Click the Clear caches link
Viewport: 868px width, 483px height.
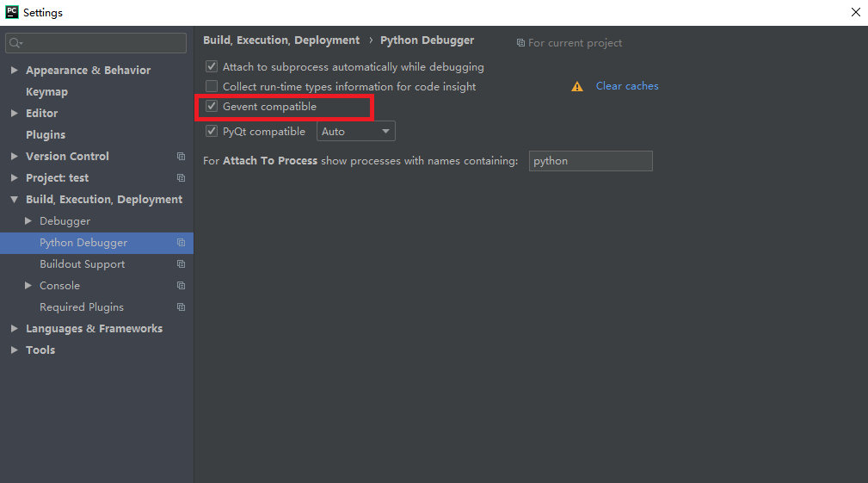tap(627, 86)
